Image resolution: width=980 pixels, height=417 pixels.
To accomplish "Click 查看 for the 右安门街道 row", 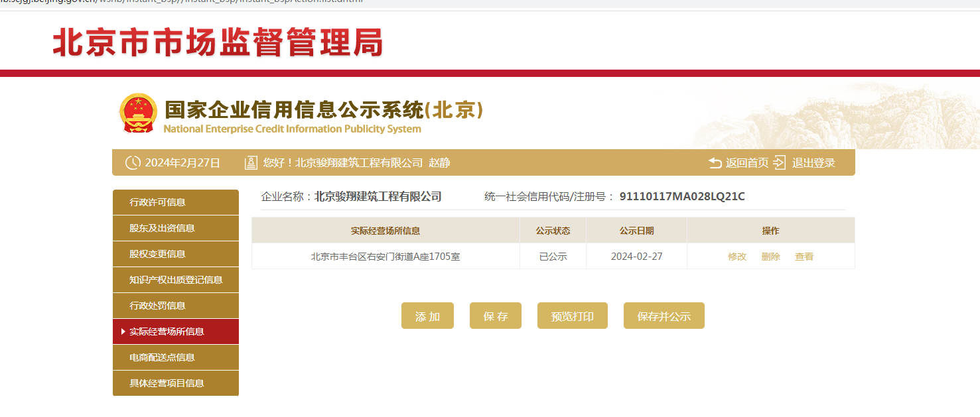I will [804, 257].
